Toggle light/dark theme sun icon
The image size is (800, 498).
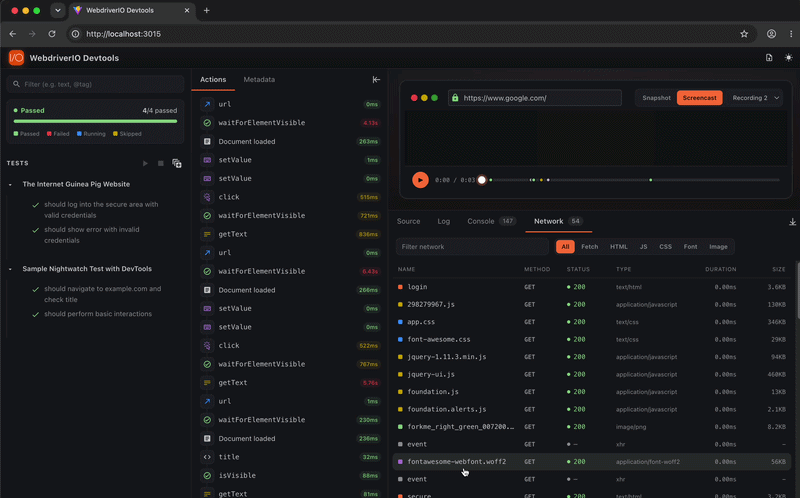pyautogui.click(x=788, y=58)
